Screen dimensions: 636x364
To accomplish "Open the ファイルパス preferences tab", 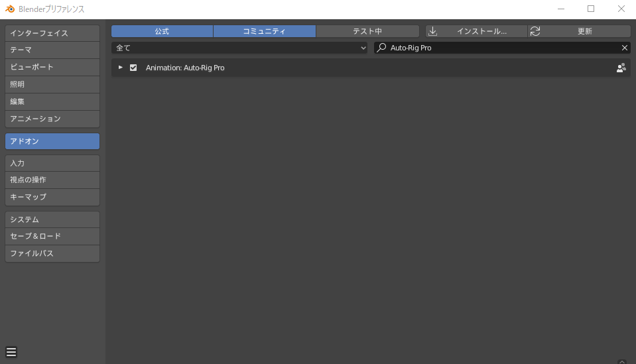I will (x=52, y=253).
